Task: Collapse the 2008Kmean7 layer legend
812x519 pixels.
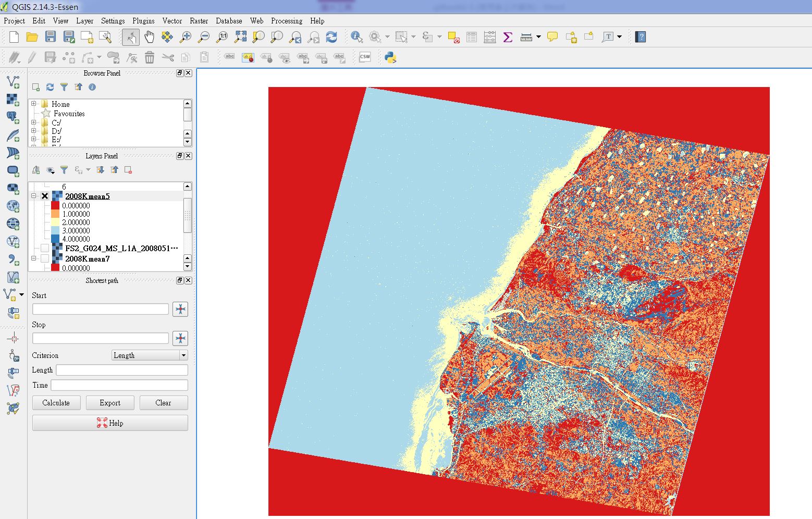Action: pyautogui.click(x=34, y=258)
